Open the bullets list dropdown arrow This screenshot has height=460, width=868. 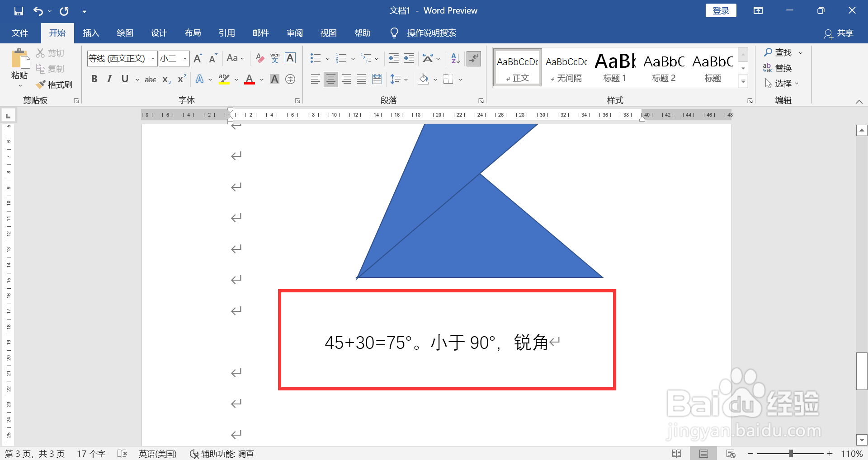328,58
